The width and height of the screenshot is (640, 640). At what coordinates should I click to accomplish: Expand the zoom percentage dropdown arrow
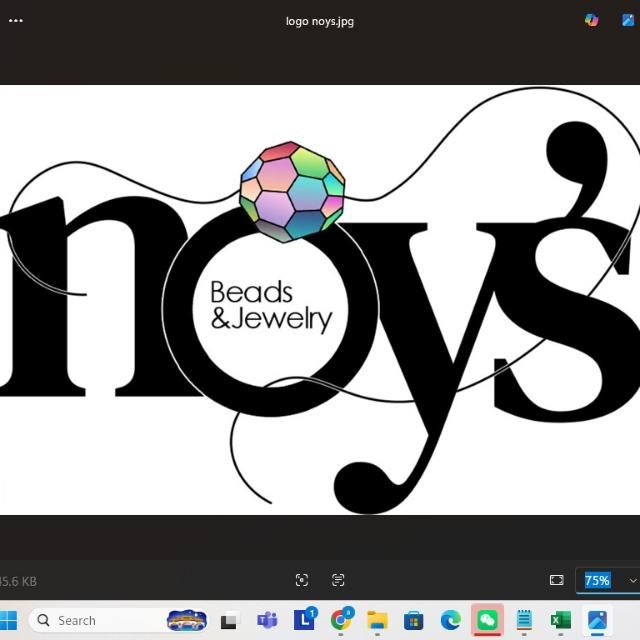(632, 580)
